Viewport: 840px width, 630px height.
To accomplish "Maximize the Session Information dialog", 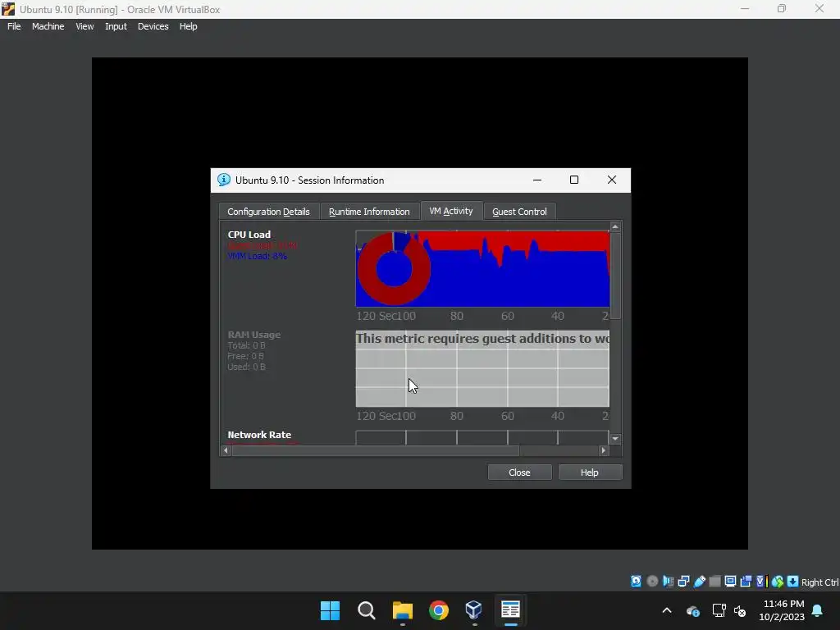I will pyautogui.click(x=574, y=180).
